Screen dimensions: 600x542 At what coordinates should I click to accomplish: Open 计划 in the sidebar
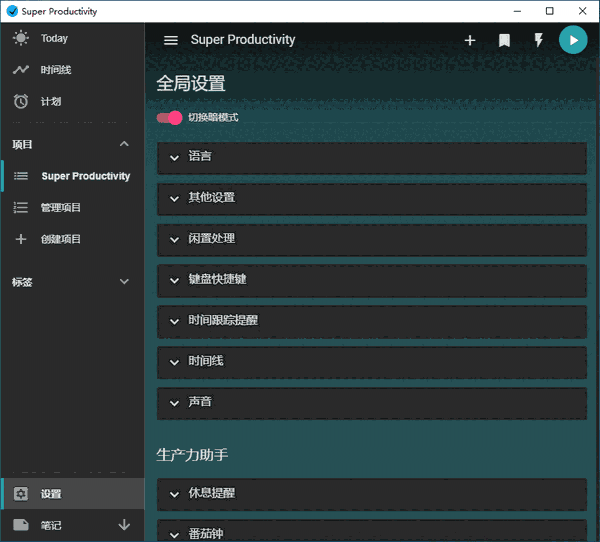tap(73, 101)
